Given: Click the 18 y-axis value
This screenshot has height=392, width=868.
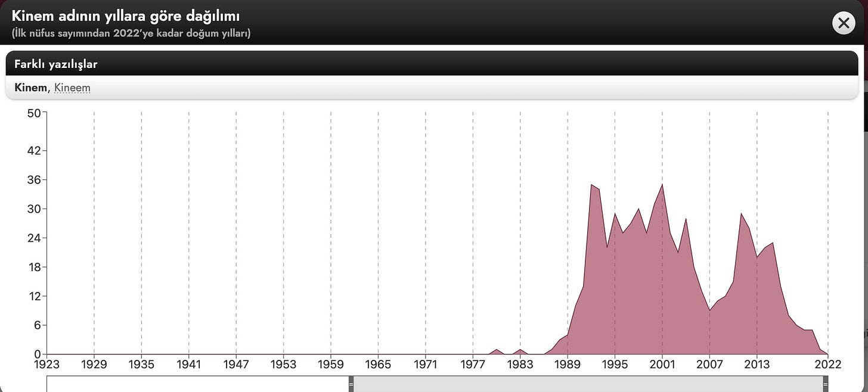Looking at the screenshot, I should 34,267.
